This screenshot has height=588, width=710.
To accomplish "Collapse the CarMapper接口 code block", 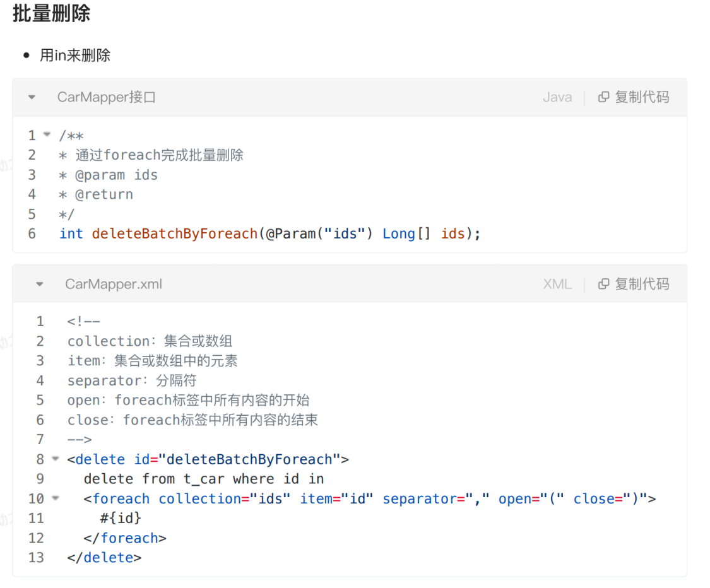I will 32,97.
